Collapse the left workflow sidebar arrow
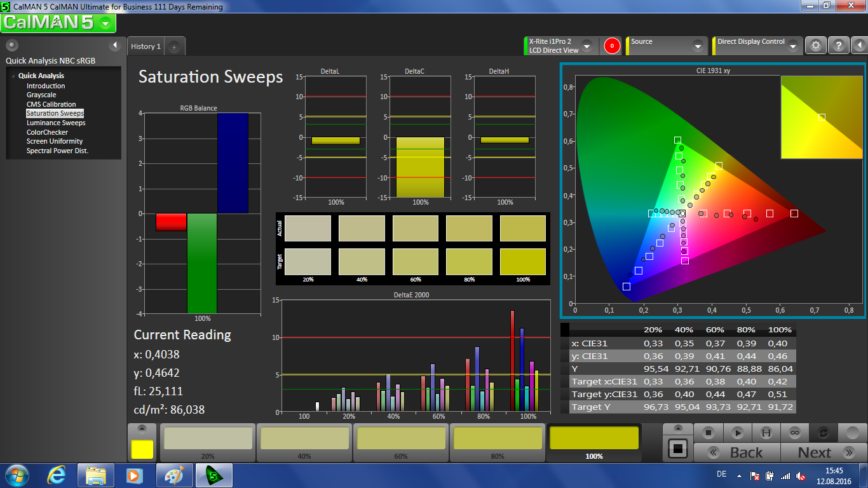The width and height of the screenshot is (868, 488). (x=115, y=45)
